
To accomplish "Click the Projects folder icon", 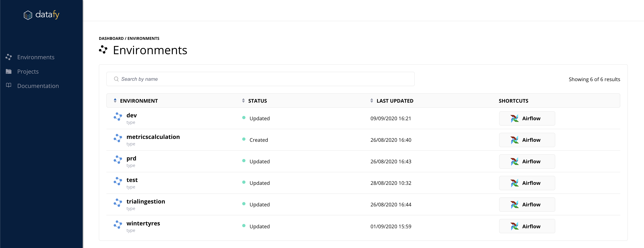I will point(9,71).
